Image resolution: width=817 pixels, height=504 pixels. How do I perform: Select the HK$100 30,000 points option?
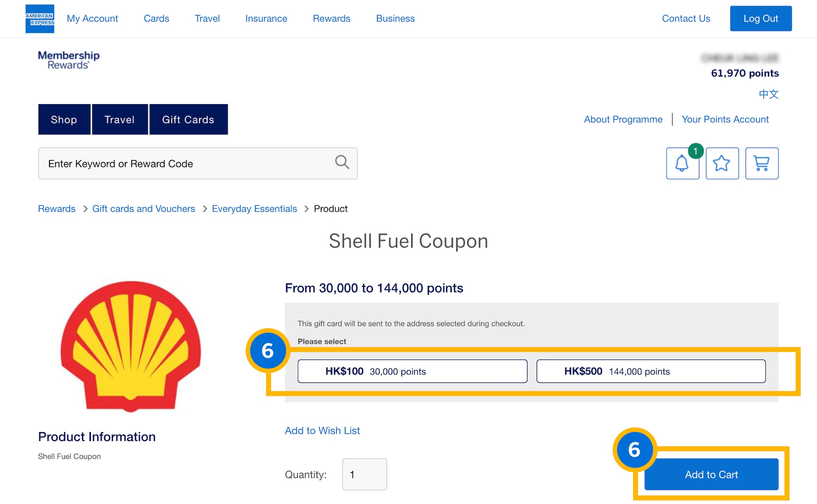point(412,371)
